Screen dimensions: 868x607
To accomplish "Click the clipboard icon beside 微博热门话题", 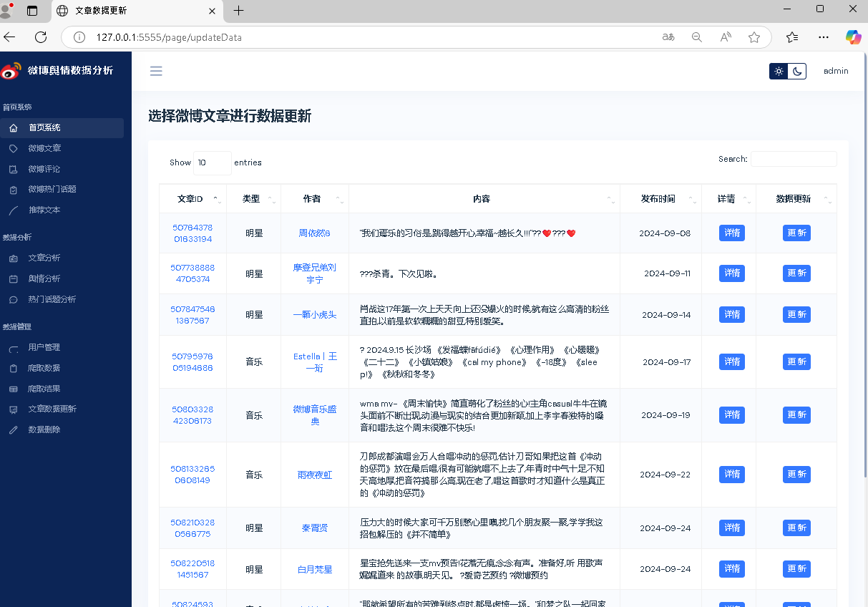I will (x=13, y=190).
